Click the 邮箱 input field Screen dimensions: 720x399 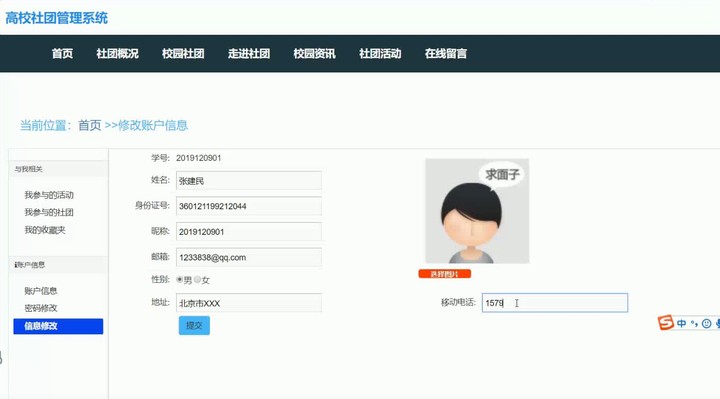249,258
